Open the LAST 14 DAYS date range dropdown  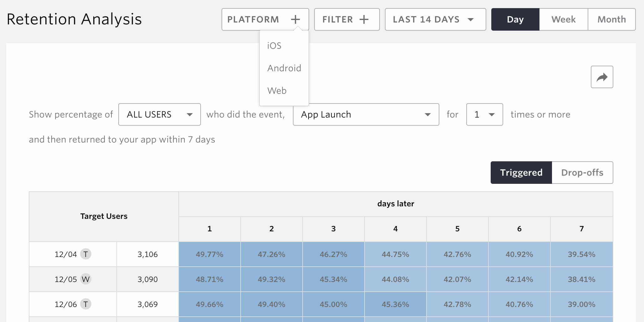(435, 19)
